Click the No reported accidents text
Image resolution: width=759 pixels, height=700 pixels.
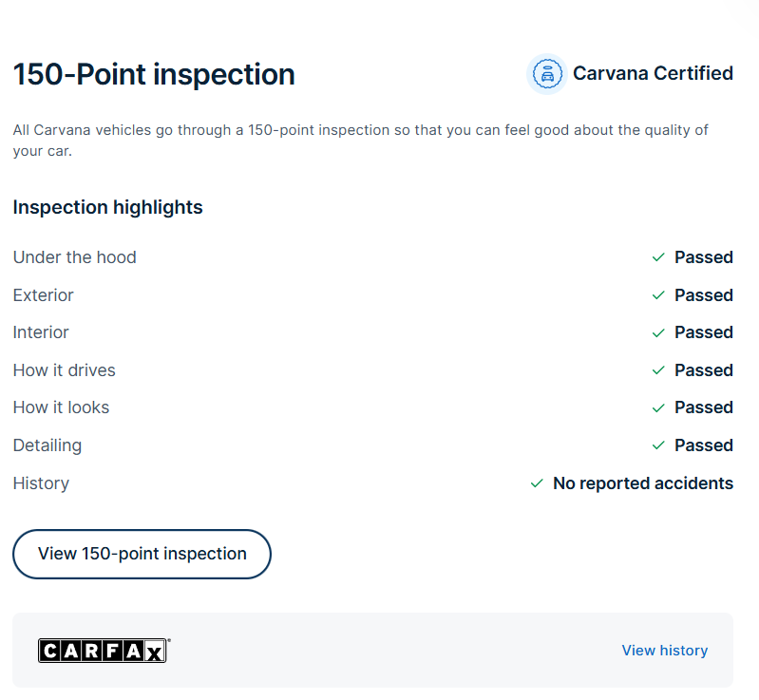click(x=642, y=483)
